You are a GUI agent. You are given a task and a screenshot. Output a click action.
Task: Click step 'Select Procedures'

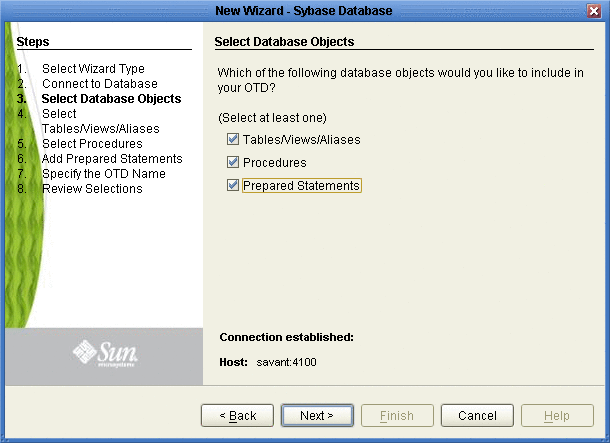[x=92, y=144]
